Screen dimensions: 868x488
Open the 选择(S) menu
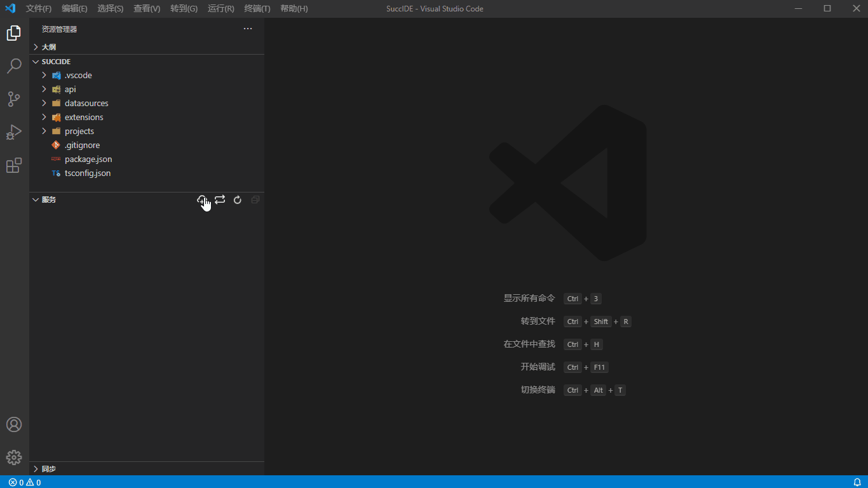[111, 9]
